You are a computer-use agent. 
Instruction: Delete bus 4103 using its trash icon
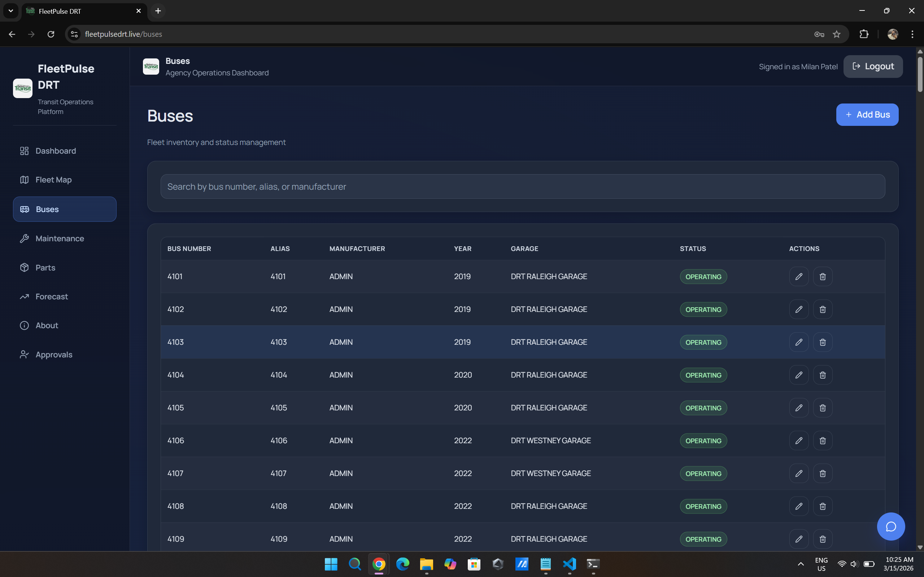pos(823,342)
